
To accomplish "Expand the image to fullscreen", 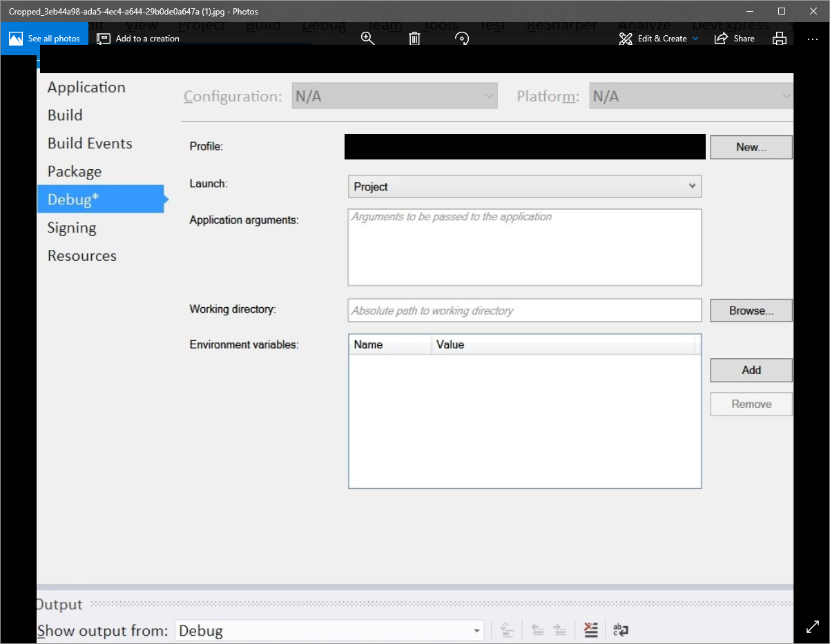I will [x=812, y=627].
